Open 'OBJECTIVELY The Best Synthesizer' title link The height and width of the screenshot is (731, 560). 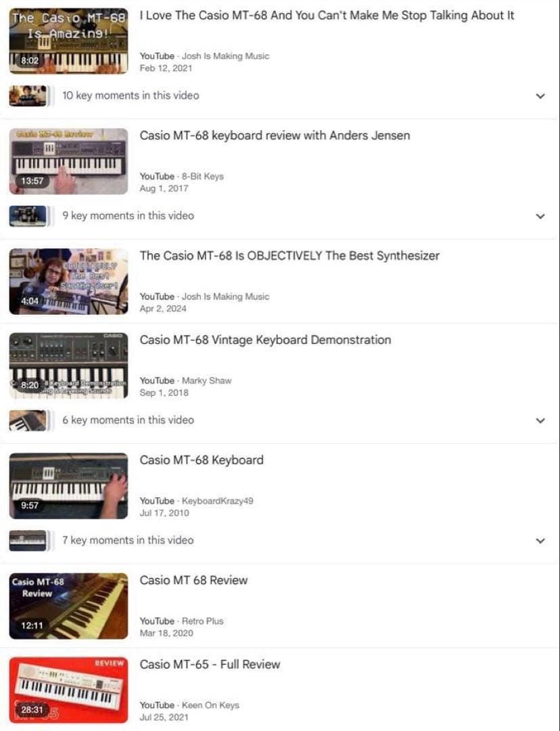click(289, 256)
